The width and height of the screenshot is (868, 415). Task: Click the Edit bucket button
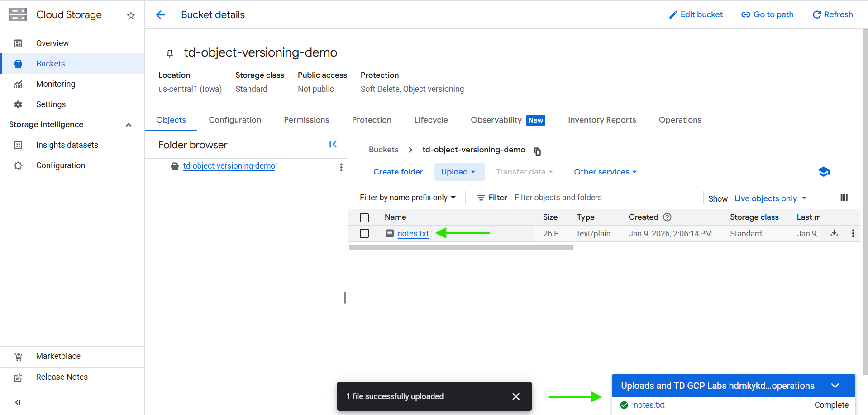pos(696,14)
